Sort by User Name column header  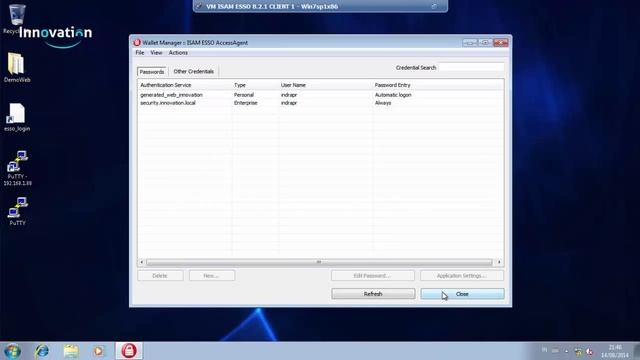coord(326,85)
